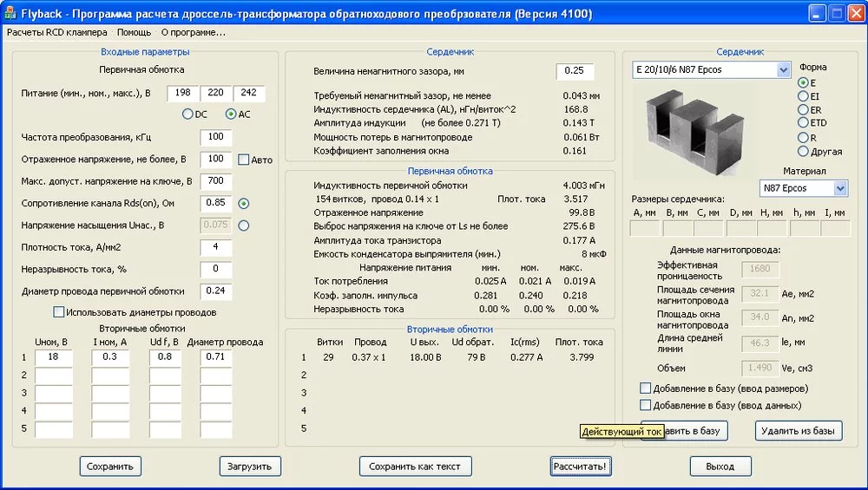
Task: Choose the ETD core shape radio button
Action: 803,123
